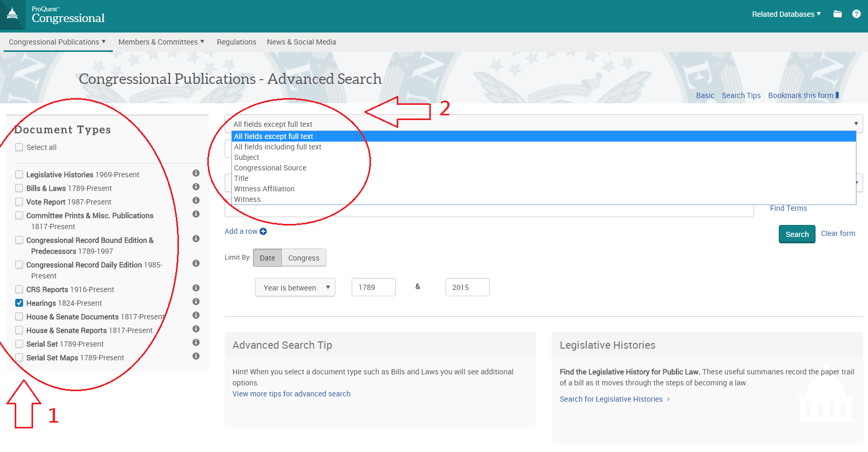Choose the Congressional Source option

[x=544, y=168]
